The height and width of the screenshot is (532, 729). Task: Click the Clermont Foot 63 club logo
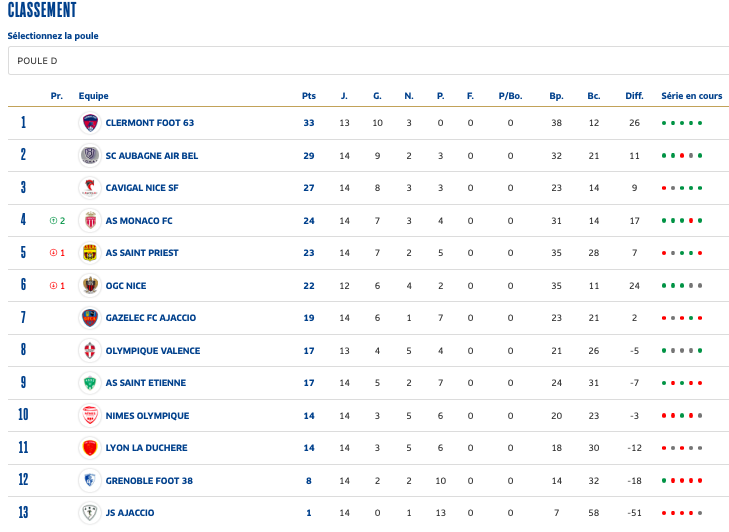[90, 123]
